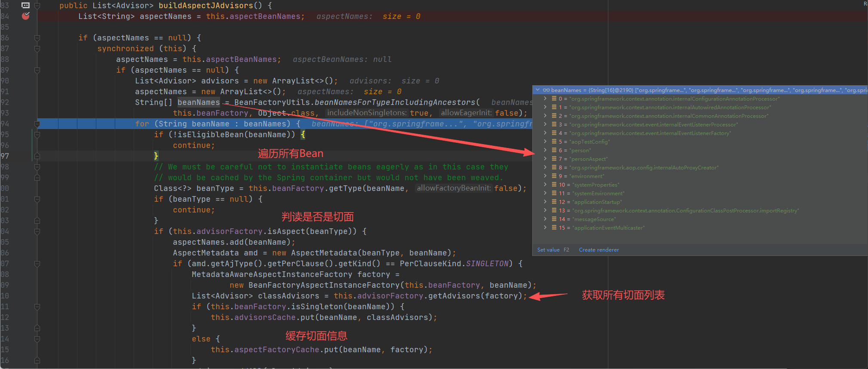This screenshot has width=868, height=369.
Task: Fold the for-loop code block in gutter
Action: 37,124
